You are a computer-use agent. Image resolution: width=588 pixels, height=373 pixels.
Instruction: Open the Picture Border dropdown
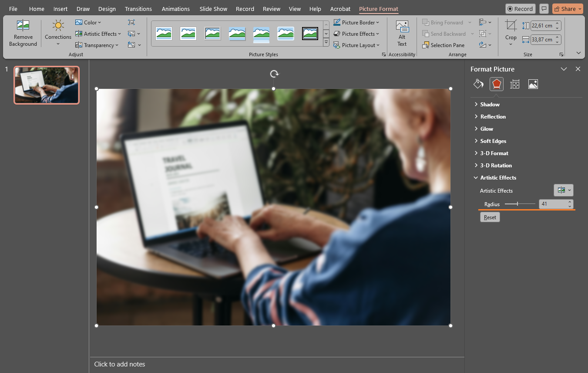pyautogui.click(x=356, y=22)
